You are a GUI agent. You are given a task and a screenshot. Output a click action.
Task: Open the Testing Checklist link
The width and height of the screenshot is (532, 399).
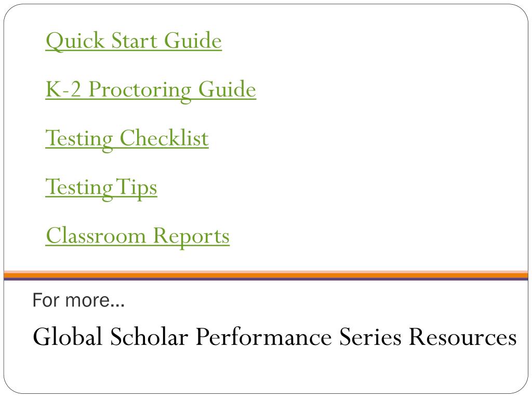point(127,139)
